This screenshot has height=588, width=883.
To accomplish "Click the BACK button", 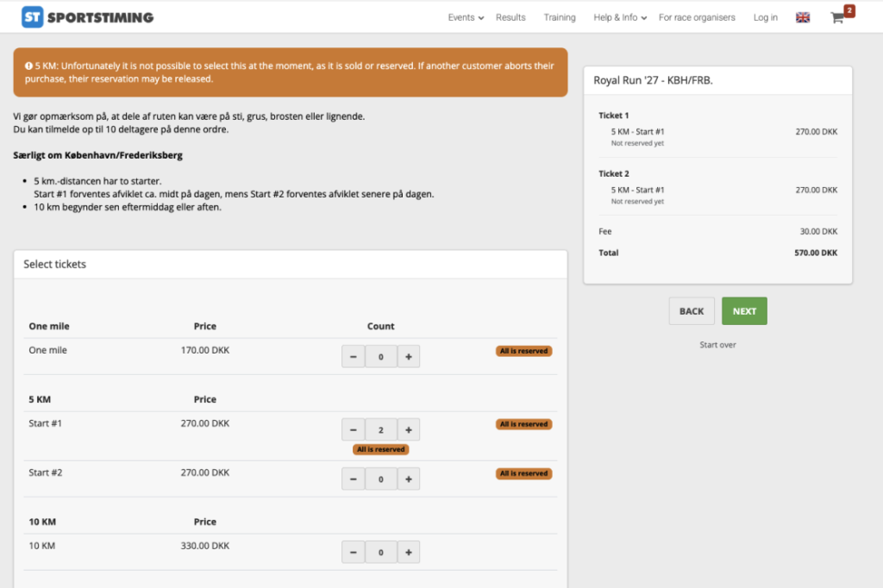I will [x=692, y=311].
